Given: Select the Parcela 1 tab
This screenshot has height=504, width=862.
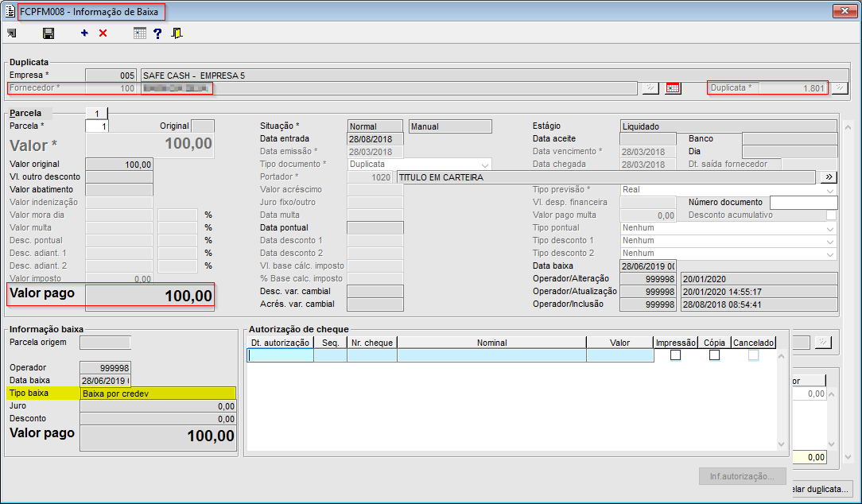Looking at the screenshot, I should click(x=97, y=113).
